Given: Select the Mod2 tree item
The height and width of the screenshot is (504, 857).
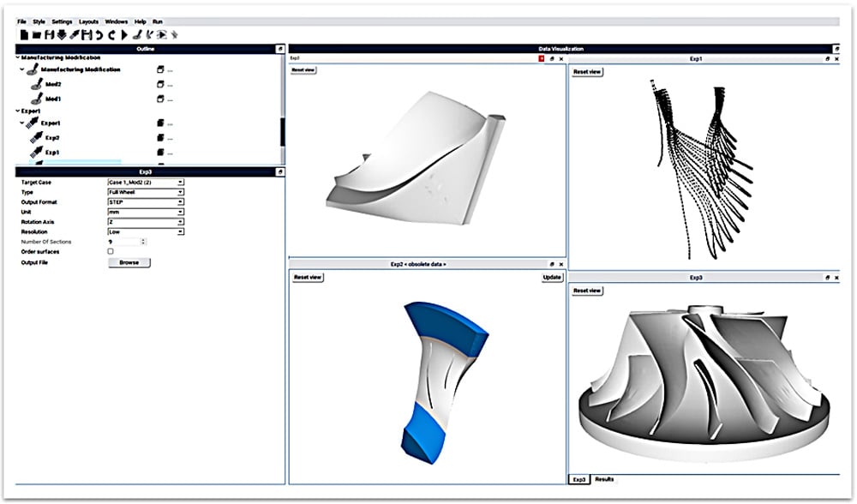Looking at the screenshot, I should [53, 84].
